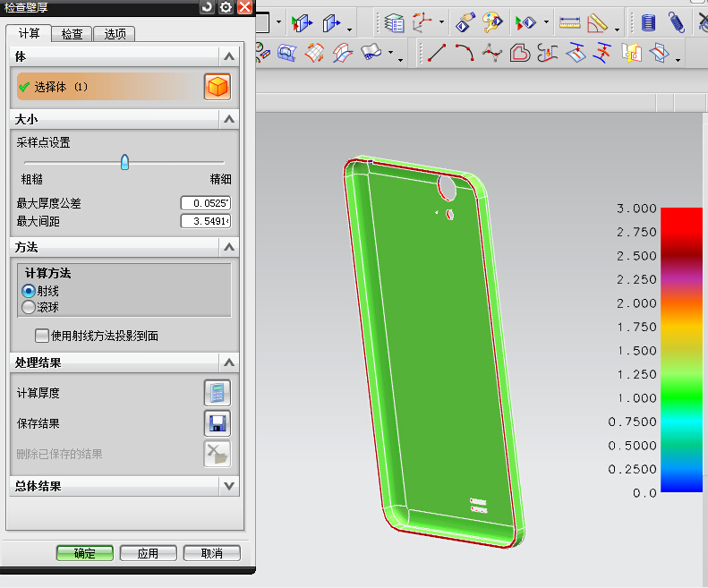Collapse the 处理结果 section
The height and width of the screenshot is (588, 708).
229,362
